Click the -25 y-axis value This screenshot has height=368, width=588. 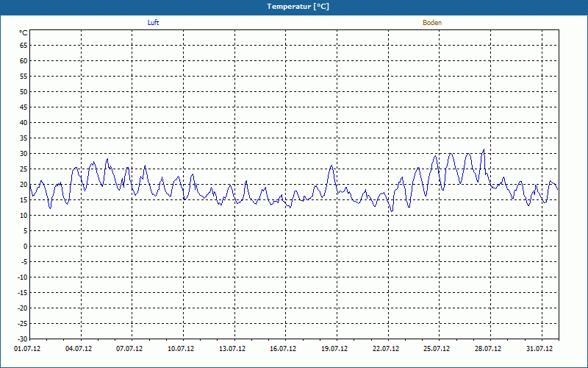click(x=23, y=323)
